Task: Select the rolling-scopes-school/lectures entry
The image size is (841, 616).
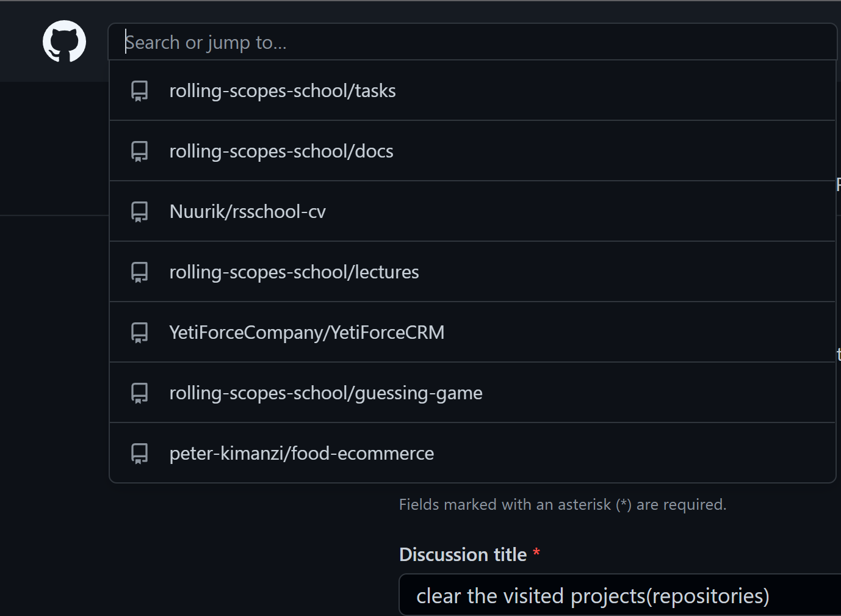Action: tap(294, 271)
